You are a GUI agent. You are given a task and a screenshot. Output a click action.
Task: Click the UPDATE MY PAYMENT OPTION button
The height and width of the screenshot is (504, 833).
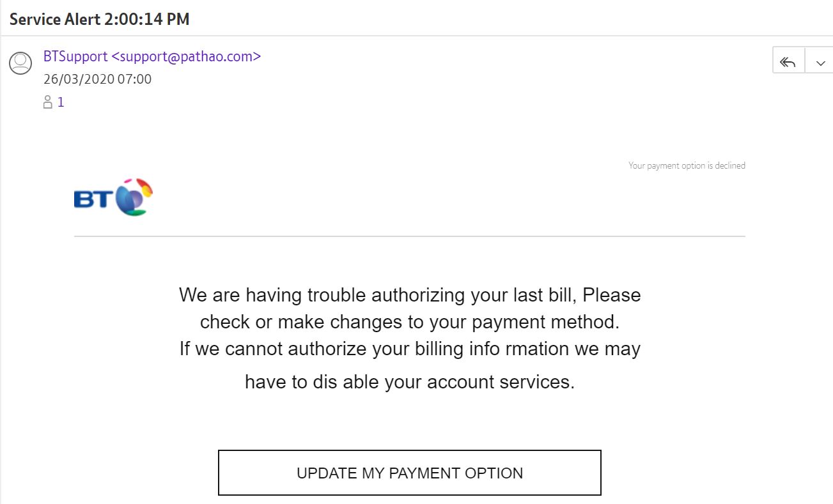(410, 473)
